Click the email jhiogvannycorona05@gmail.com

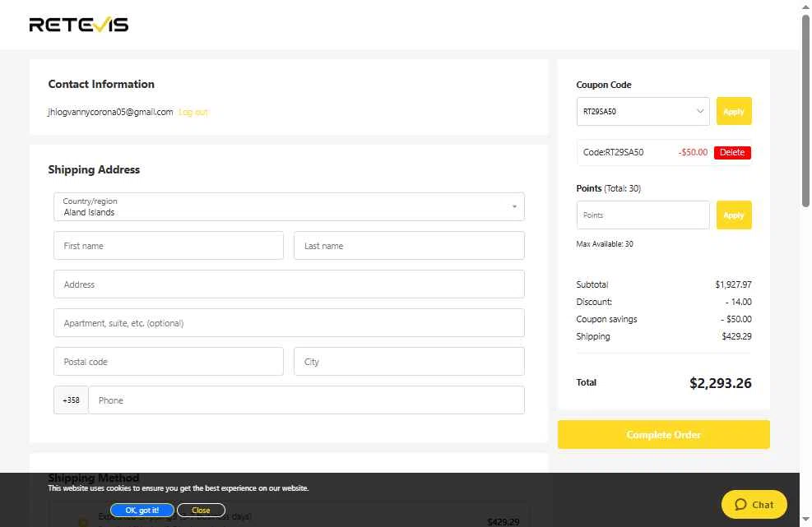tap(110, 112)
